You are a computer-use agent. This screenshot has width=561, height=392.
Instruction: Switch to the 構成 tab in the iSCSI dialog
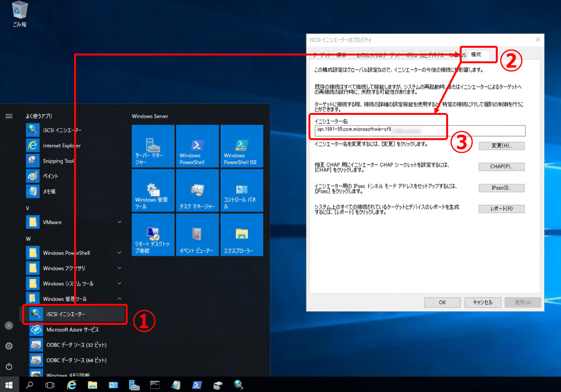tap(478, 54)
